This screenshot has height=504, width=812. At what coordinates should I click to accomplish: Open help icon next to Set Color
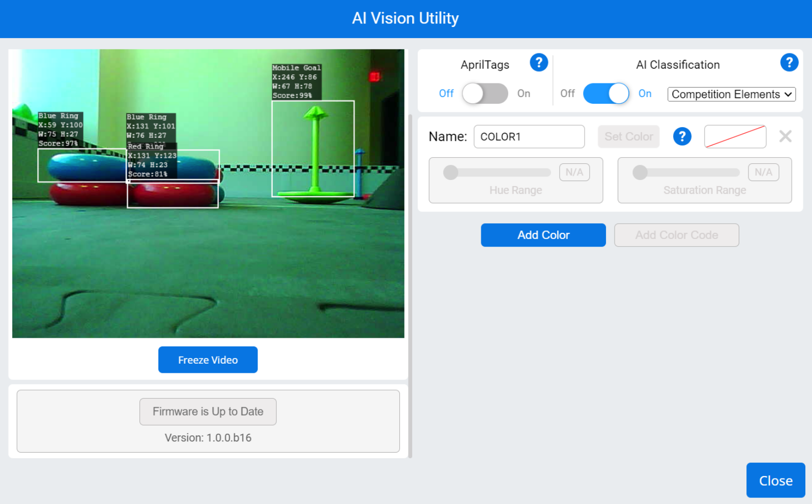[682, 137]
